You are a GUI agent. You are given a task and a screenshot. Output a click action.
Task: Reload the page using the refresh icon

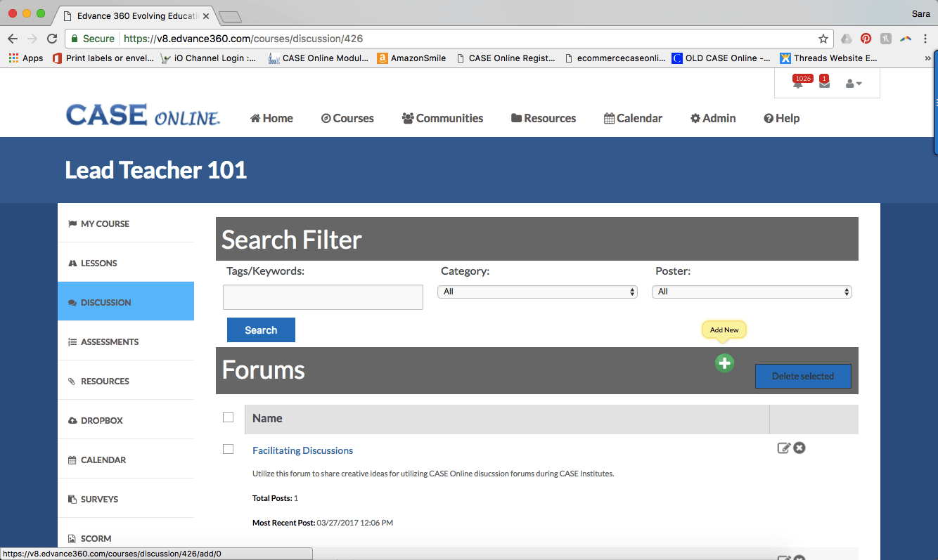point(52,39)
